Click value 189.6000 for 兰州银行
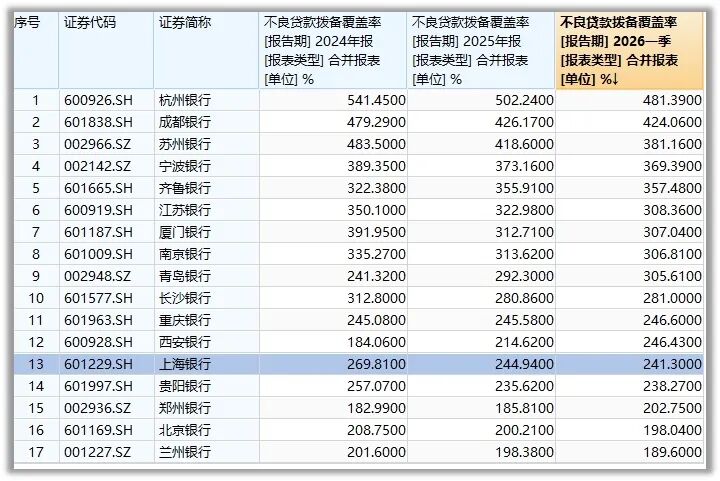 click(x=672, y=453)
